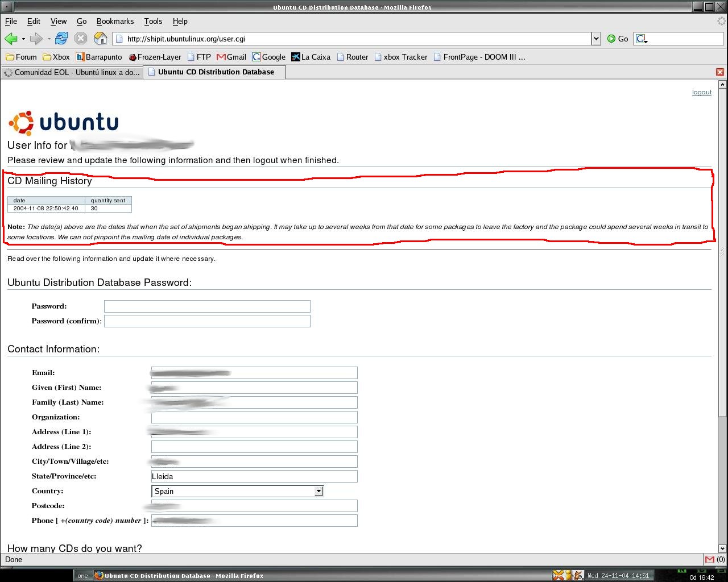This screenshot has height=582, width=728.
Task: Click the Given (First) Name field
Action: tap(254, 388)
